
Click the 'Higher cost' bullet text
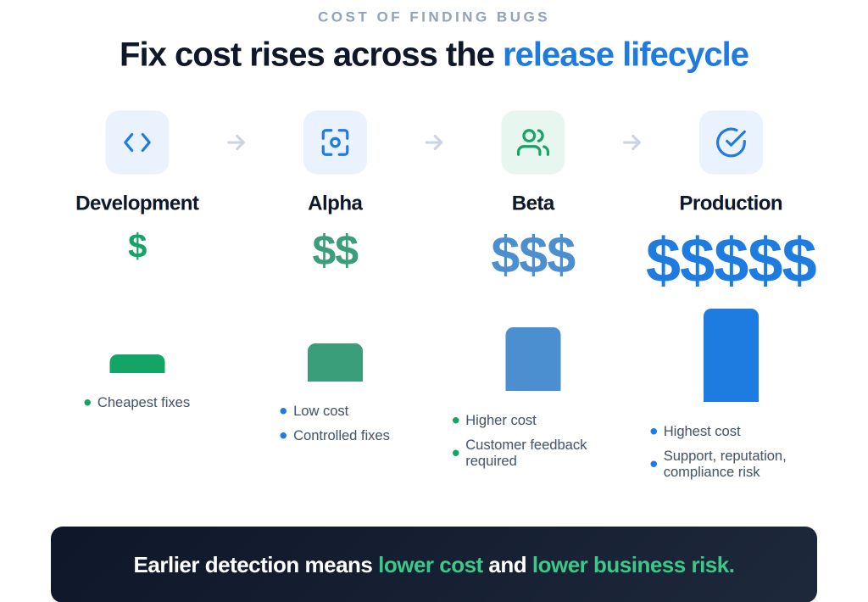[500, 421]
